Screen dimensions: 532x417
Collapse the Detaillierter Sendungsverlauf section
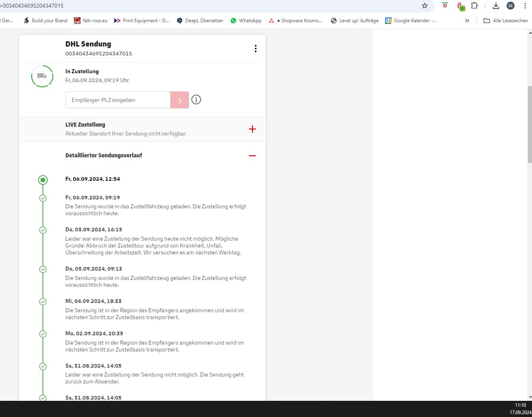(x=252, y=156)
